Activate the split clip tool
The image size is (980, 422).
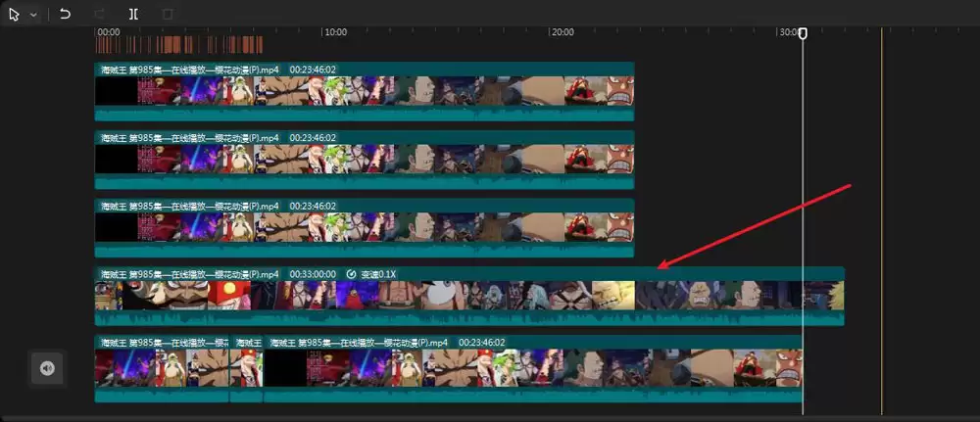pos(133,14)
